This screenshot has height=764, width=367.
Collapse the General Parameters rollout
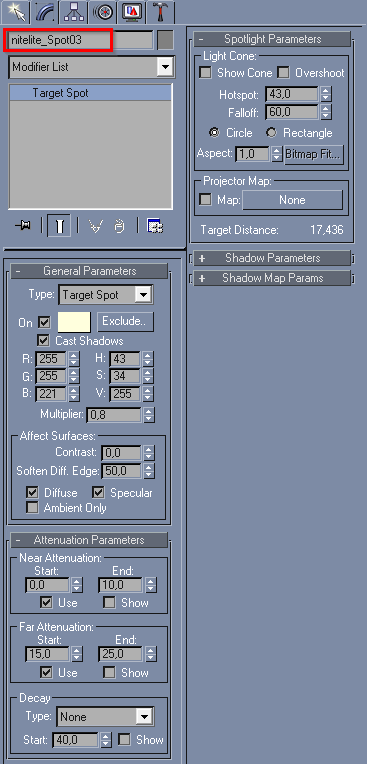[x=90, y=271]
